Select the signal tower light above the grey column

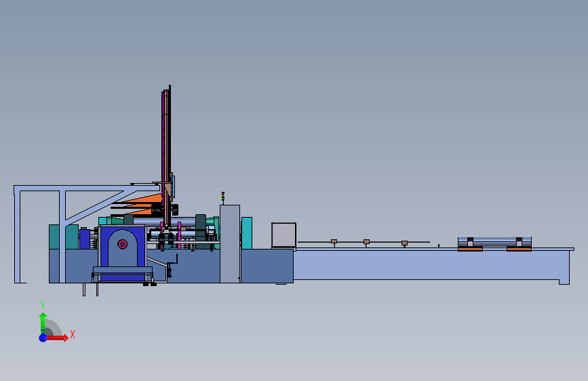[x=222, y=198]
